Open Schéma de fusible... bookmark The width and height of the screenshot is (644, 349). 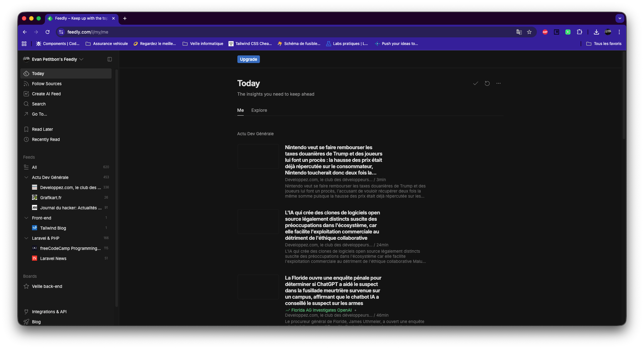pos(299,44)
